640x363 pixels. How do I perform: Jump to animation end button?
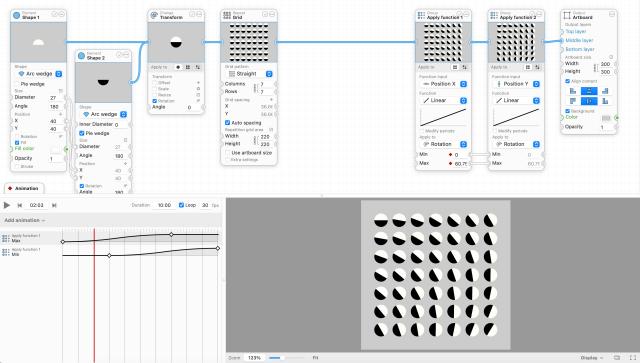click(54, 205)
